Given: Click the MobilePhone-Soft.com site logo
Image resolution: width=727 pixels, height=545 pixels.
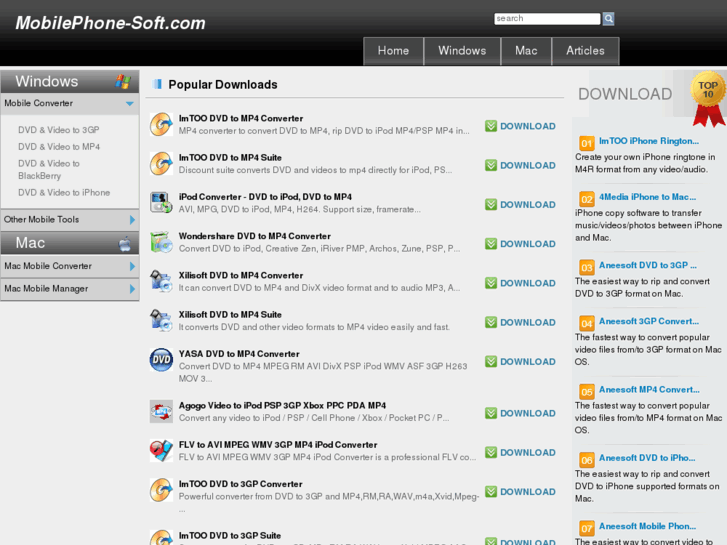Looking at the screenshot, I should point(110,23).
